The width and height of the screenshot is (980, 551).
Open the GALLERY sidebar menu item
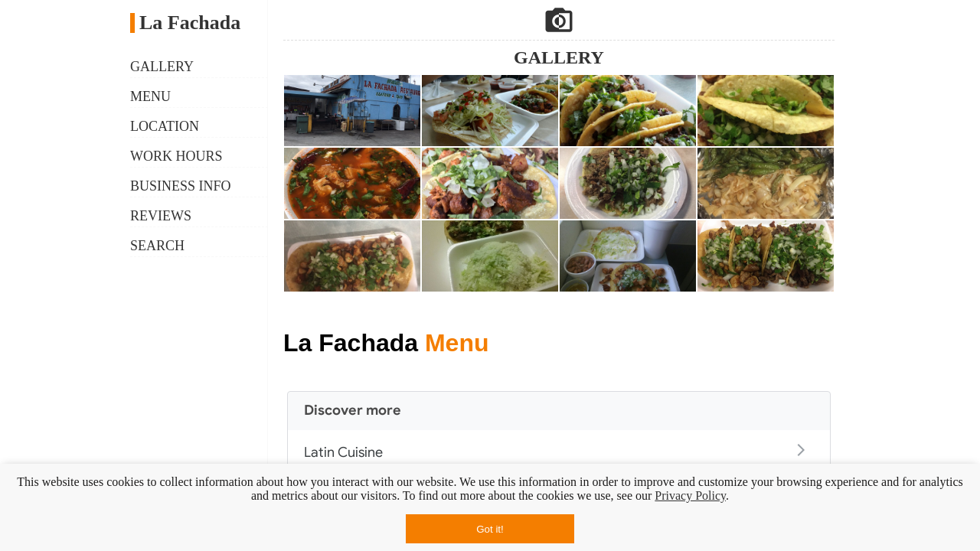click(162, 67)
